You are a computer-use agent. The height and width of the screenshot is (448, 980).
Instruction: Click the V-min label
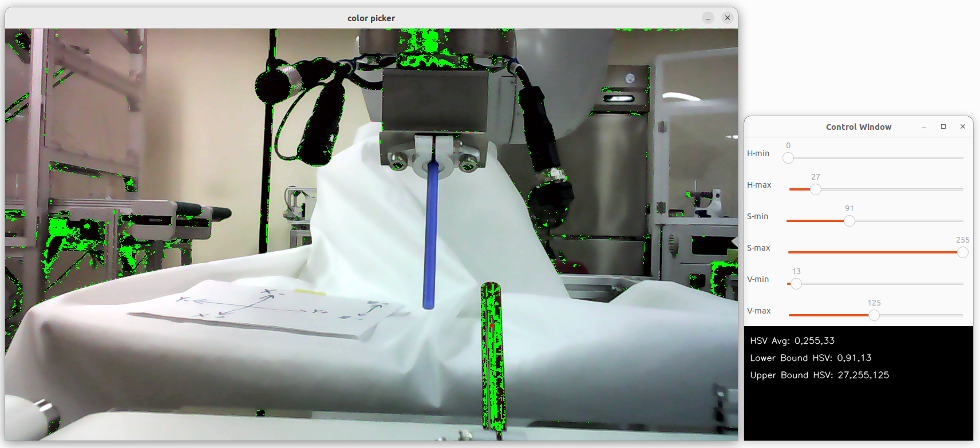coord(758,279)
